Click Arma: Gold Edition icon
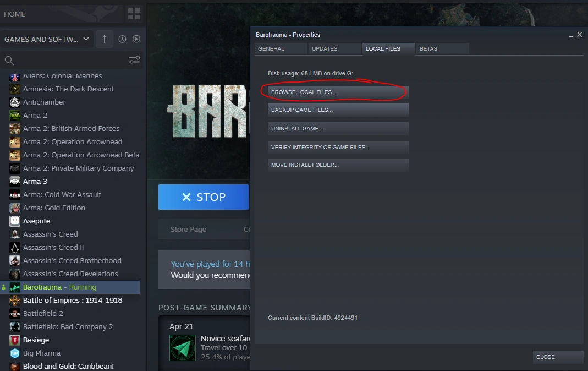This screenshot has width=588, height=371. 15,208
